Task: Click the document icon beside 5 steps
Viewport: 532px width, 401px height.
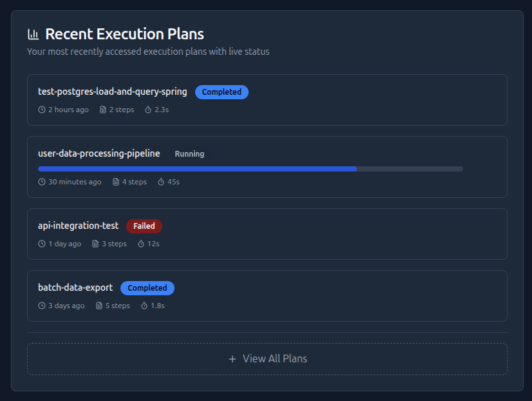Action: tap(99, 306)
